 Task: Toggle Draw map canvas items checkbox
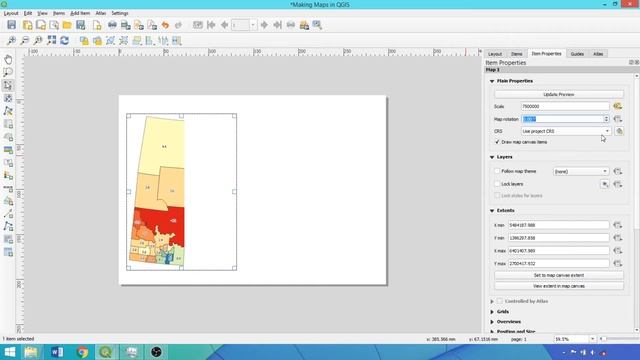click(497, 142)
